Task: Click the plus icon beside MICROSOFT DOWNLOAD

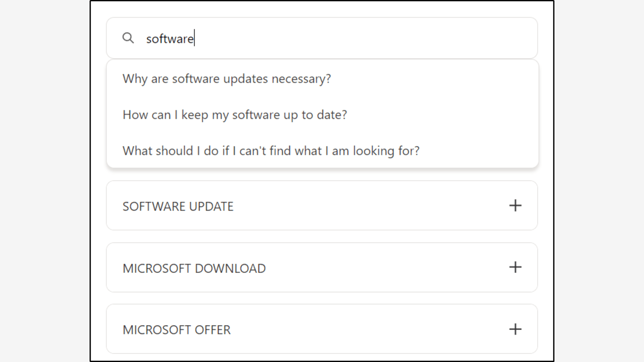Action: (515, 267)
